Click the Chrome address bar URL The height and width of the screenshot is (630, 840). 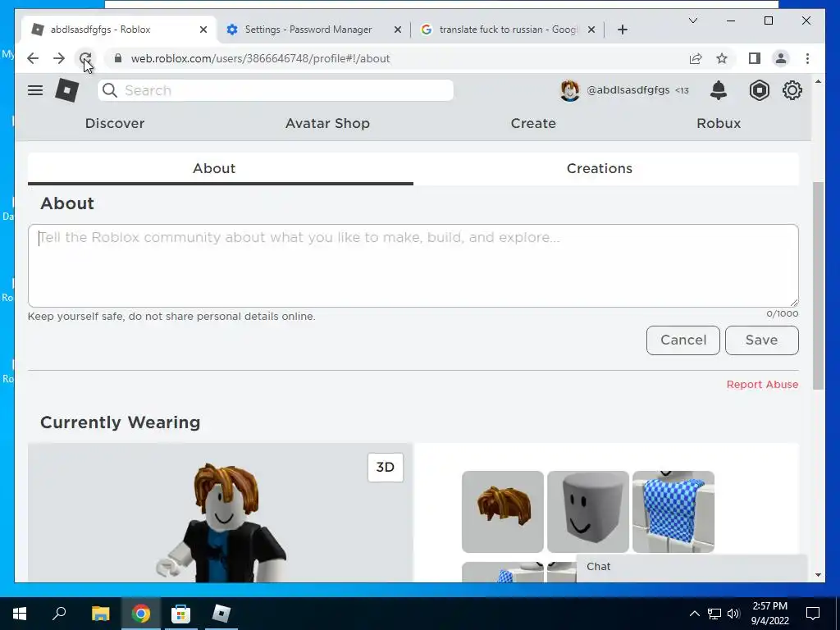coord(260,58)
